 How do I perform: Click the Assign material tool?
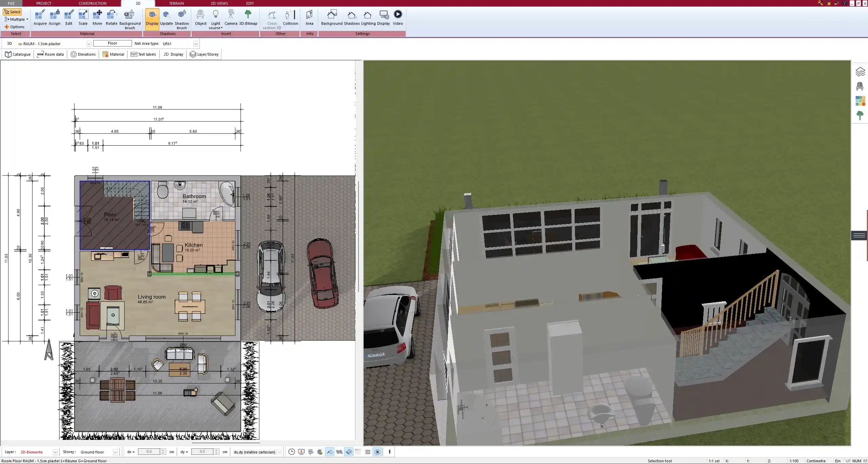coord(54,18)
